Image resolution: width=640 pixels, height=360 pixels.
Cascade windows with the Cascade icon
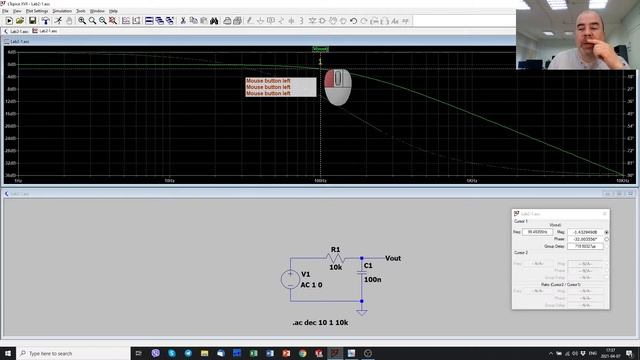tap(160, 20)
